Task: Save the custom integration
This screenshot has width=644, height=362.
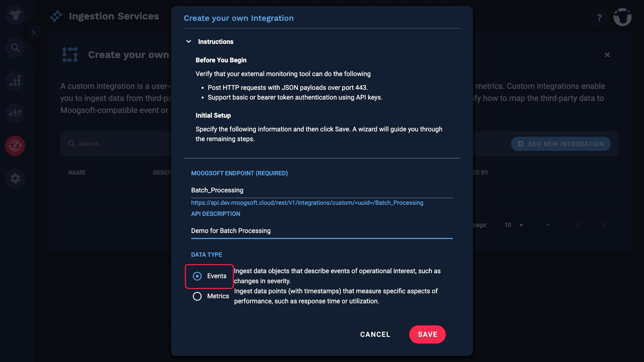Action: [427, 335]
